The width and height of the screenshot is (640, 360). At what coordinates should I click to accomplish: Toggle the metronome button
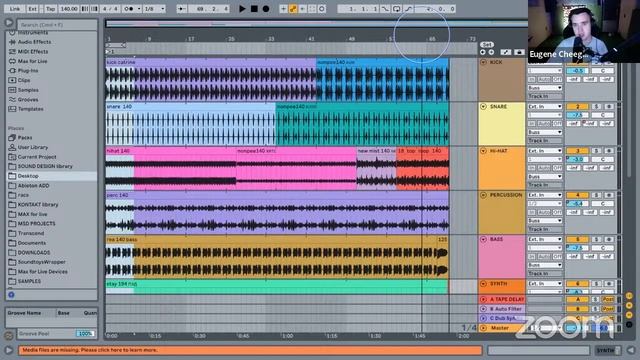[131, 9]
